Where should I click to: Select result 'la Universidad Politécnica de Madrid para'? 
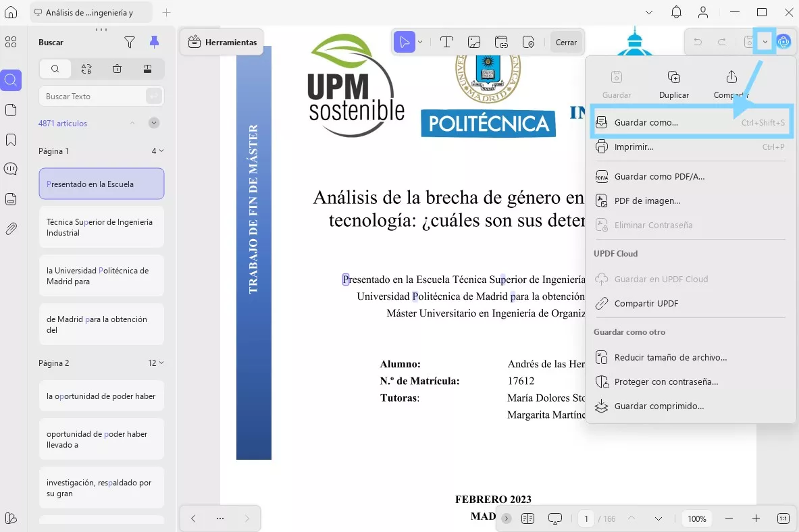[101, 275]
